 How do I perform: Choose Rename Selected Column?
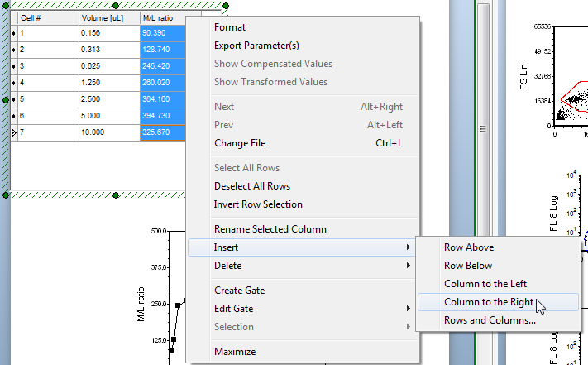coord(270,229)
